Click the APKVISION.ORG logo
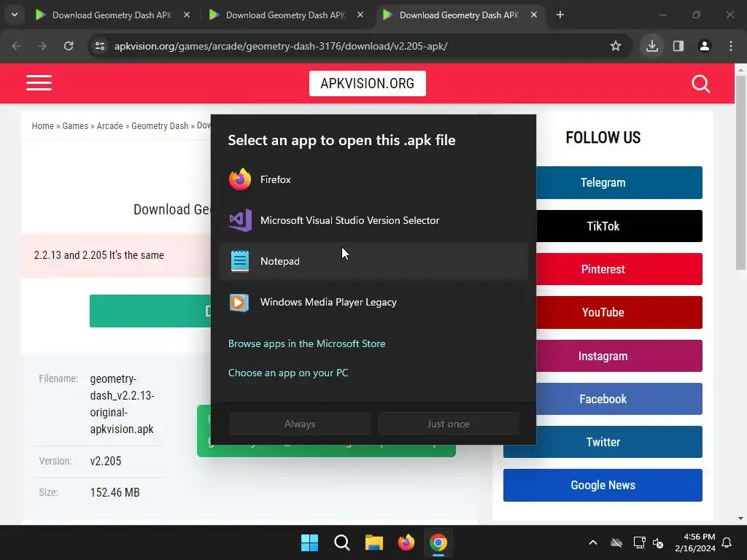This screenshot has height=560, width=747. tap(368, 83)
